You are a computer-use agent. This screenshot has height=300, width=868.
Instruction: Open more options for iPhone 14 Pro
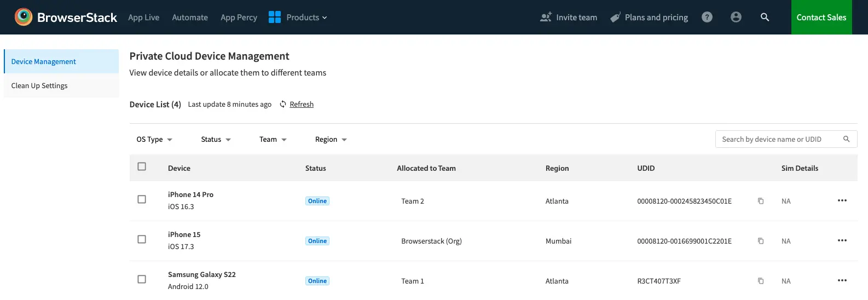point(842,200)
